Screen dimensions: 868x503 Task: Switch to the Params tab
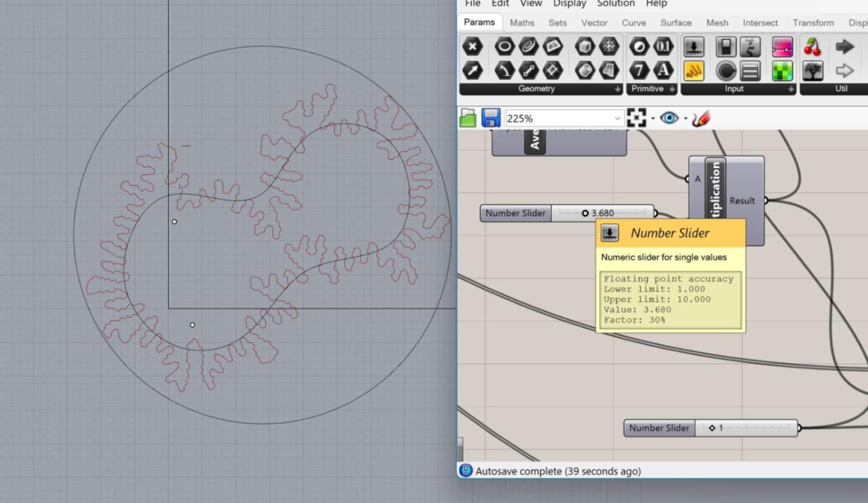[480, 22]
